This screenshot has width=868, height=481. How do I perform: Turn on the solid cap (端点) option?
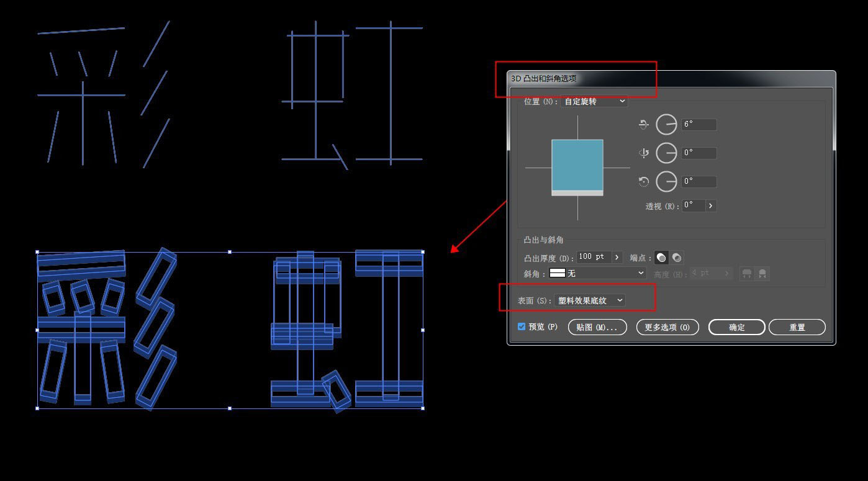coord(662,258)
